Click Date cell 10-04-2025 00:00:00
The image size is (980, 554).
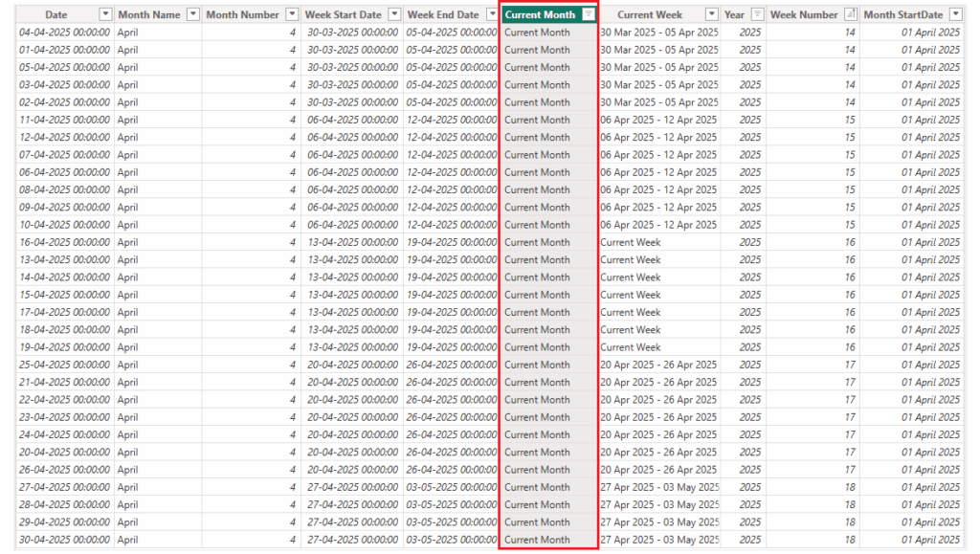64,224
